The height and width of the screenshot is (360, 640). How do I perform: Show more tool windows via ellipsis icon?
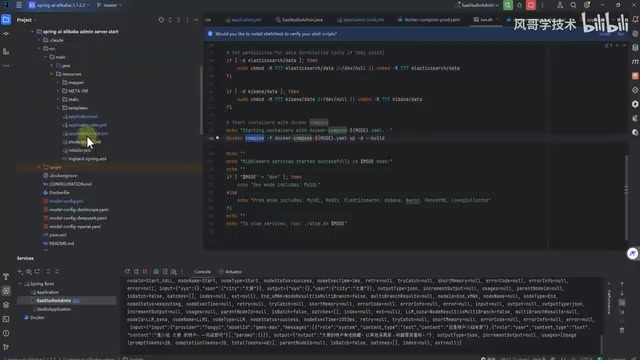pos(6,65)
